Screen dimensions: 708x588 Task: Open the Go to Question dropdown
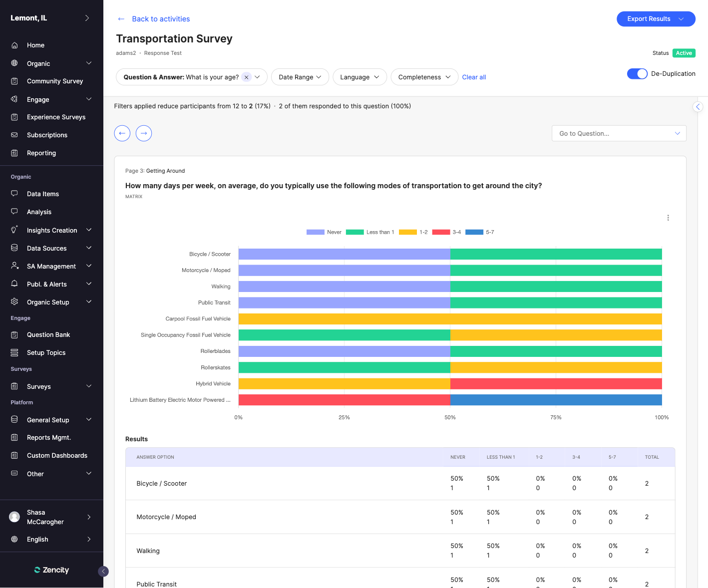pyautogui.click(x=619, y=133)
